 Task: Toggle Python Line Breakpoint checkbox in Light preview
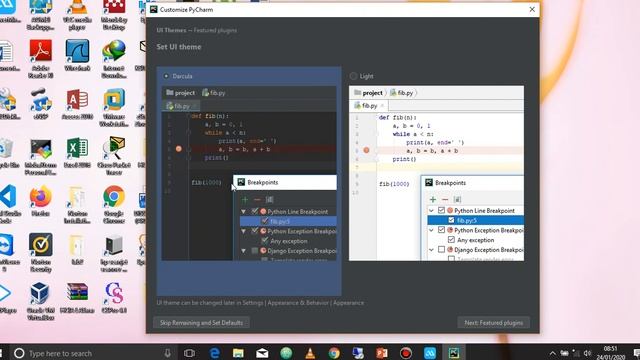point(441,210)
